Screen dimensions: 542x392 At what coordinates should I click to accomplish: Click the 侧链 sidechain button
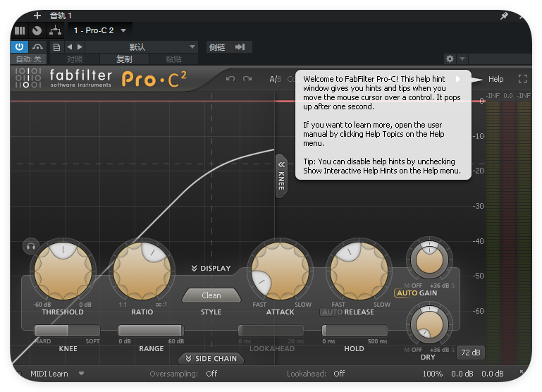click(x=217, y=47)
